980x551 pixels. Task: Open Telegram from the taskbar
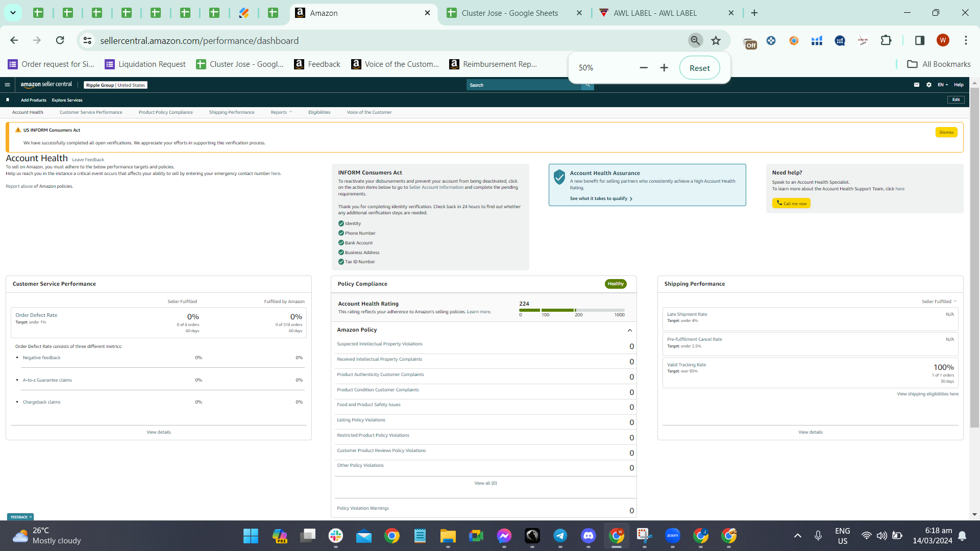coord(560,536)
